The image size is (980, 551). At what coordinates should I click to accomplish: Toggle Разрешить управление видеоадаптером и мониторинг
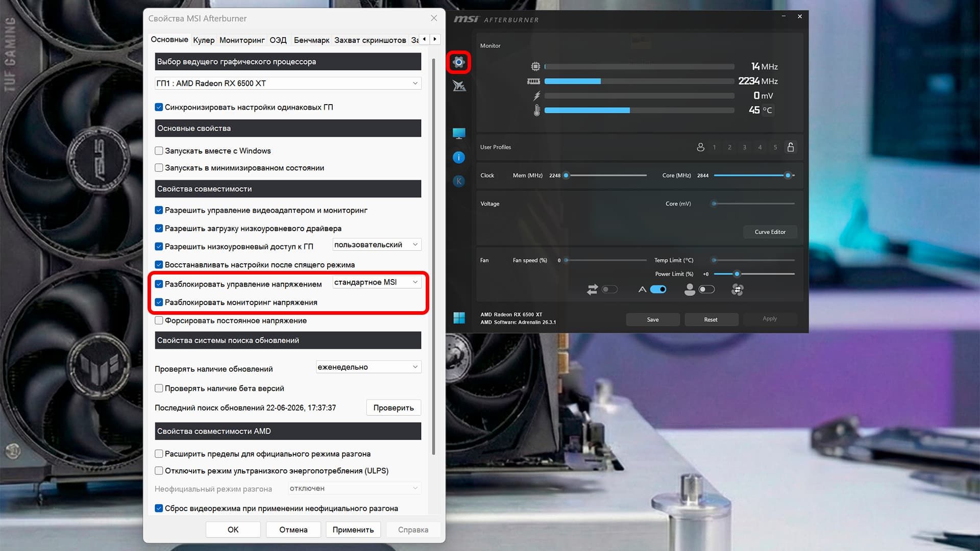coord(159,210)
